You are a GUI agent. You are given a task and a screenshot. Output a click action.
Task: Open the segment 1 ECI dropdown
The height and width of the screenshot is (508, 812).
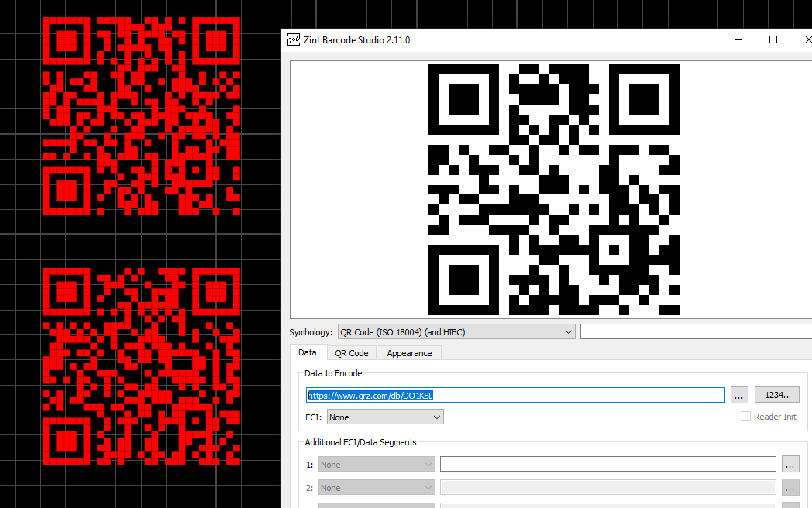pos(377,465)
